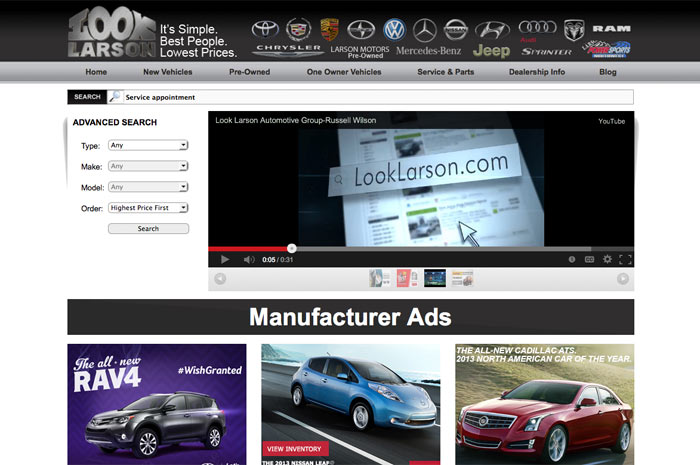Image resolution: width=700 pixels, height=465 pixels.
Task: Mute the video with speaker icon
Action: (x=249, y=259)
